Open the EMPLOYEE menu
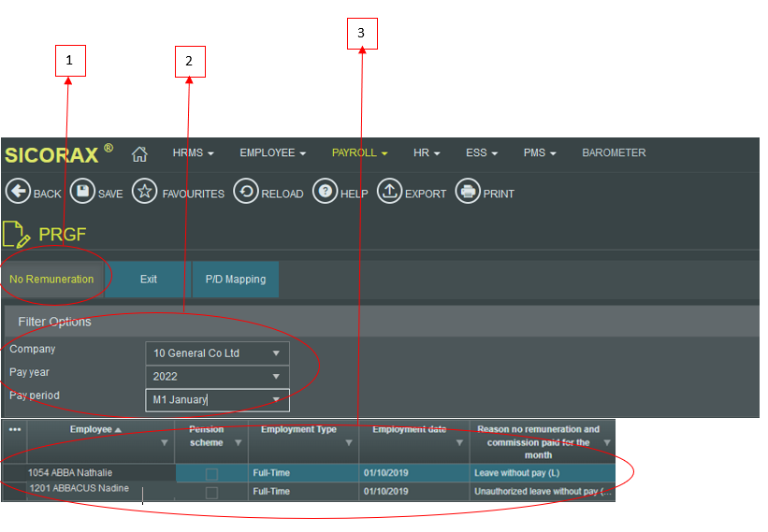This screenshot has height=532, width=768. coord(272,153)
